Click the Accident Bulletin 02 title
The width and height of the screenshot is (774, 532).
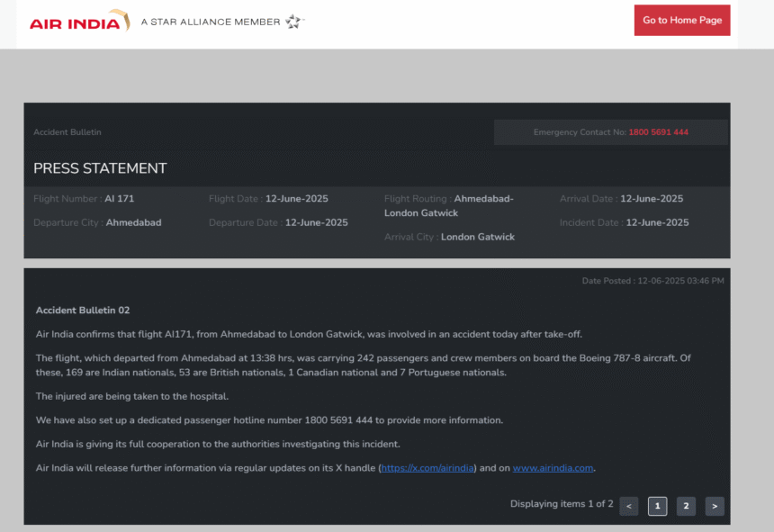click(83, 311)
